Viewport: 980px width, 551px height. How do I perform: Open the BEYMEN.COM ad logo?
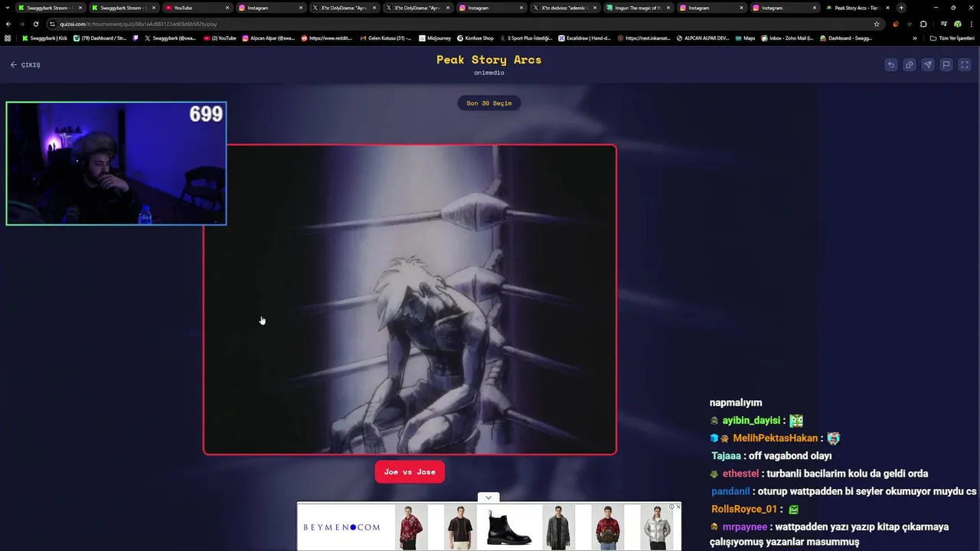[341, 527]
